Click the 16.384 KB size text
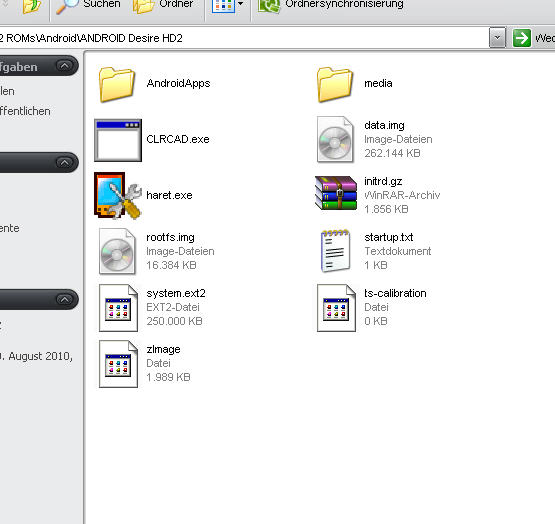The image size is (555, 524). click(x=171, y=265)
